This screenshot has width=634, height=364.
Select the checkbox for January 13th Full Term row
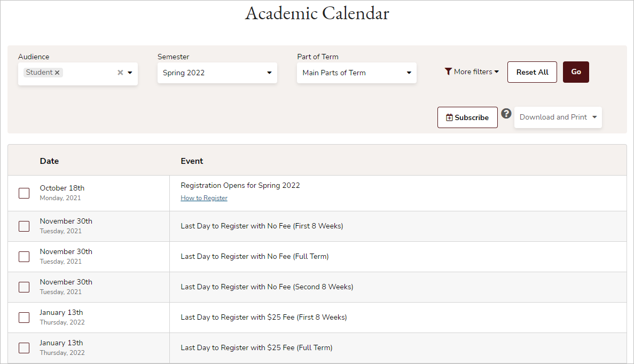tap(24, 347)
